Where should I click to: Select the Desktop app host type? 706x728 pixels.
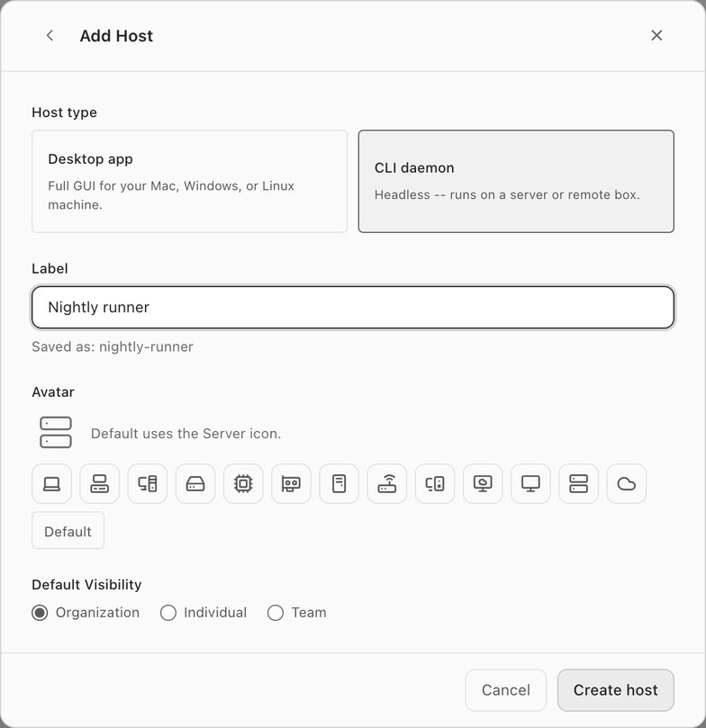click(x=189, y=182)
